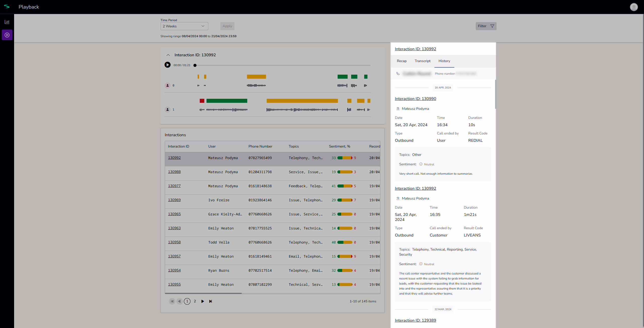This screenshot has width=644, height=328.
Task: Click the table horizontal scrollbar
Action: point(203,293)
